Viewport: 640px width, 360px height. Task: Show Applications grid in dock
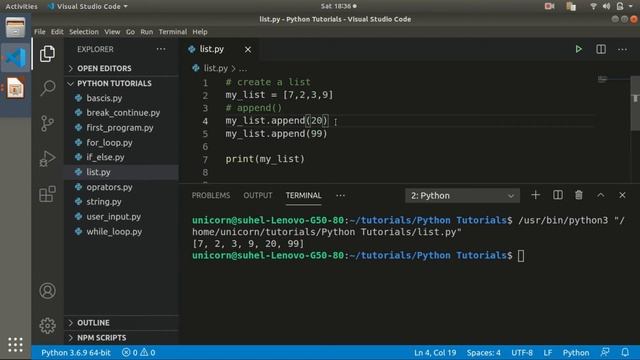click(x=15, y=345)
